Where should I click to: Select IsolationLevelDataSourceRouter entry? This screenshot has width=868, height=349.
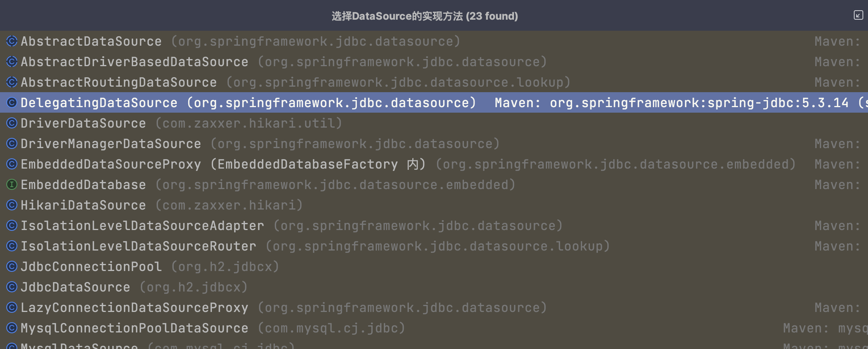[138, 246]
